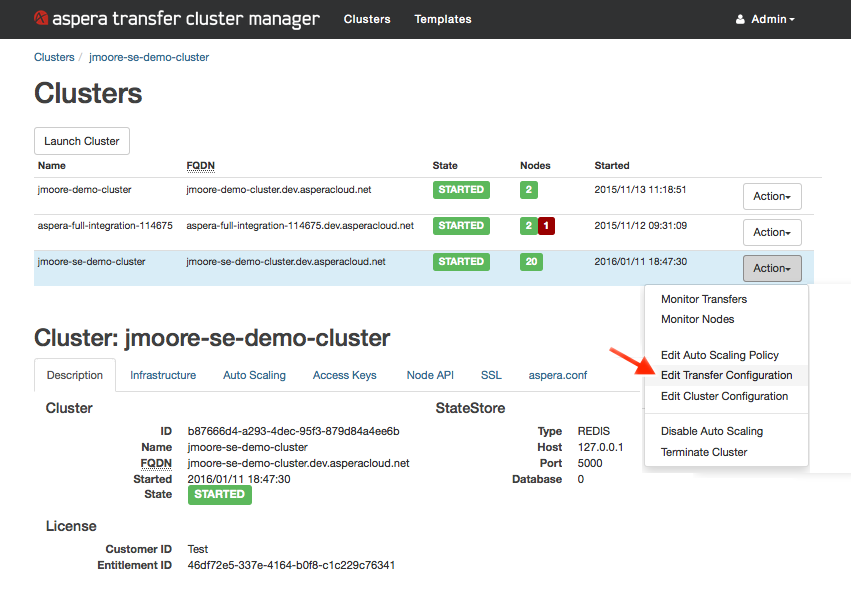
Task: Open Clusters in the top navigation
Action: click(x=367, y=20)
